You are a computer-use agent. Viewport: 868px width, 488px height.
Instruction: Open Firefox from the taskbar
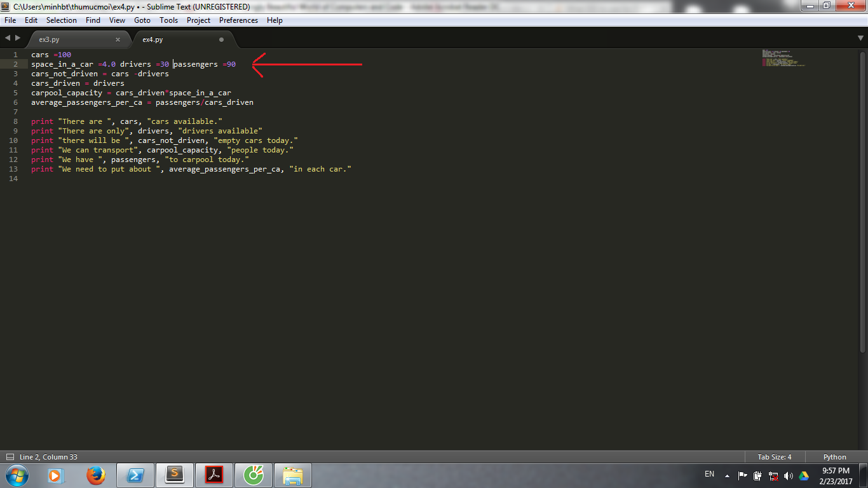click(x=96, y=475)
